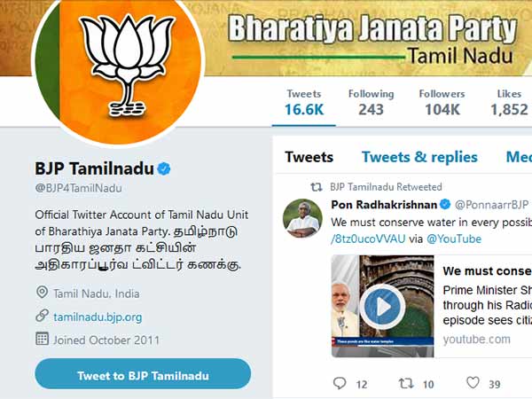Click the reply speech bubble icon

tap(340, 383)
